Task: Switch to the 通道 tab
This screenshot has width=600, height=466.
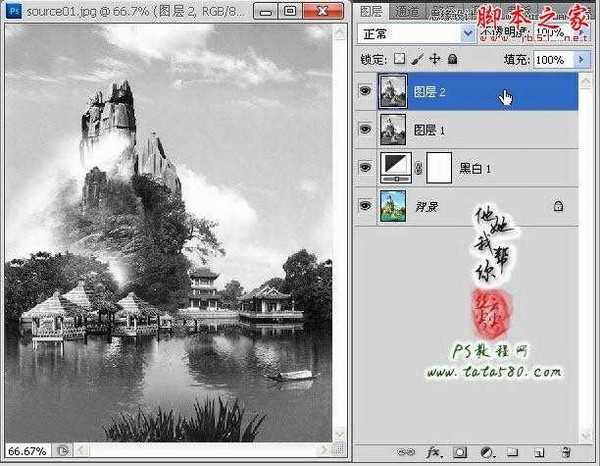Action: click(407, 12)
